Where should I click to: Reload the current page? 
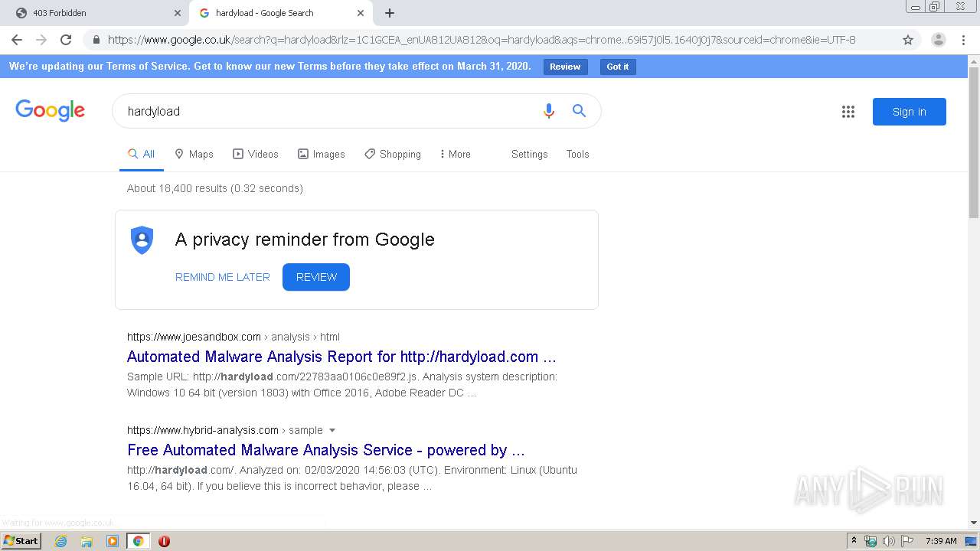(x=66, y=40)
